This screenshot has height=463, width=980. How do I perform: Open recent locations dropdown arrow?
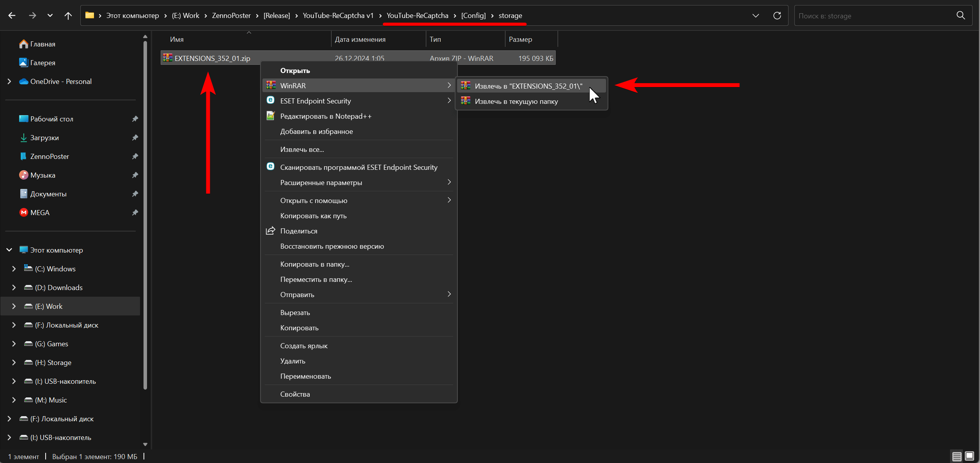tap(50, 16)
